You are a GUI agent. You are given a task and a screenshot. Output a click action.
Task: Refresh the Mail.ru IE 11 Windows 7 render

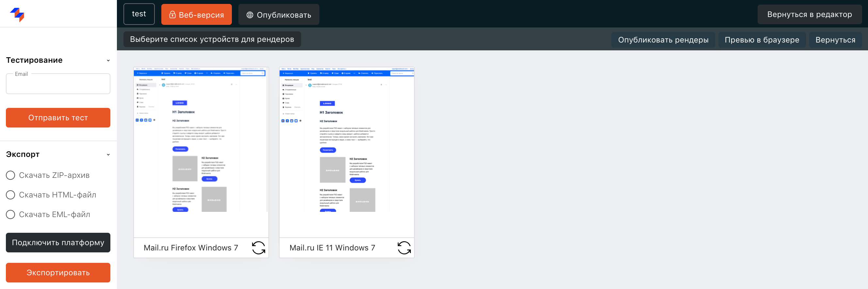[x=404, y=248]
